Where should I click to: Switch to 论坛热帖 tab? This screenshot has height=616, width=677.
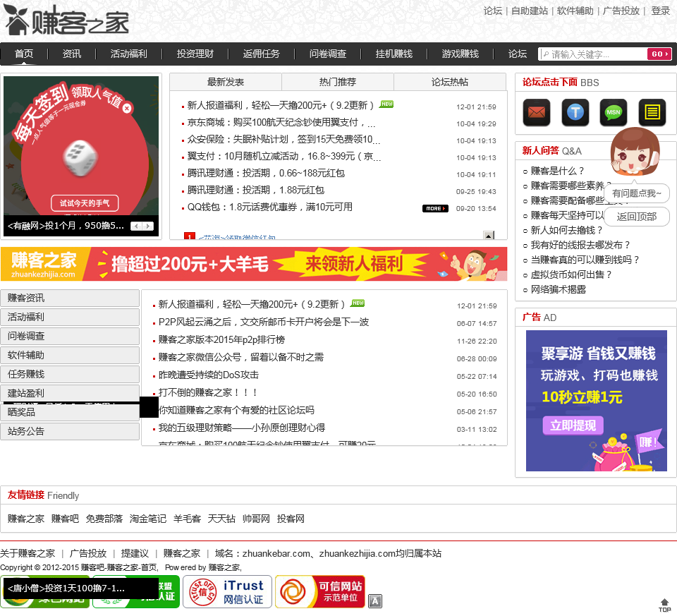[x=450, y=82]
